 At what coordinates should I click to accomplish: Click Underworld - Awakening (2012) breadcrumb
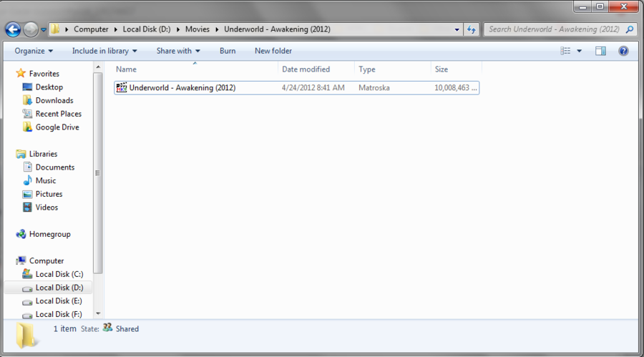[x=277, y=29]
